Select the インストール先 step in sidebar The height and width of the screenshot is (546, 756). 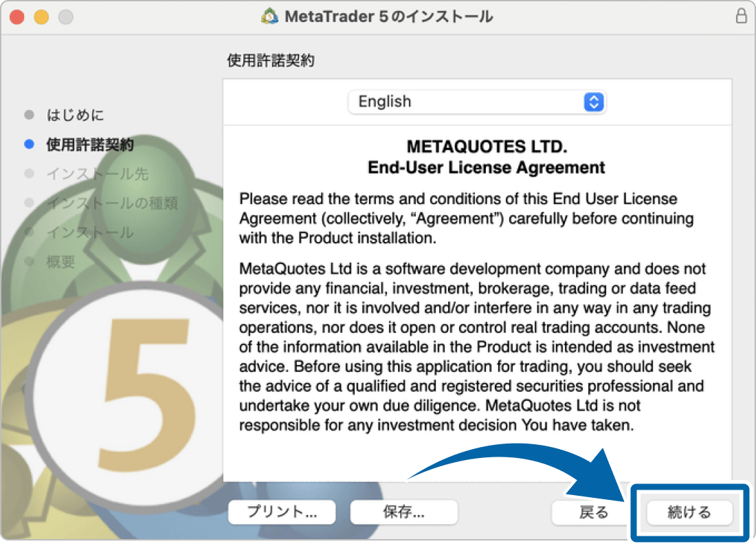pyautogui.click(x=97, y=174)
